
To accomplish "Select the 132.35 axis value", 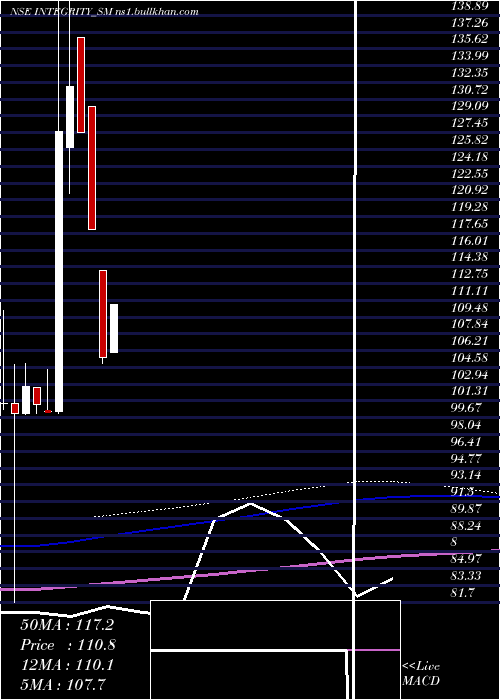I will pyautogui.click(x=470, y=73).
